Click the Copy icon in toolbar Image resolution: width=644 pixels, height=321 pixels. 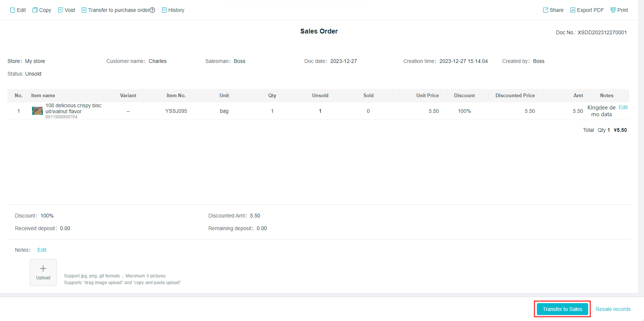[35, 10]
